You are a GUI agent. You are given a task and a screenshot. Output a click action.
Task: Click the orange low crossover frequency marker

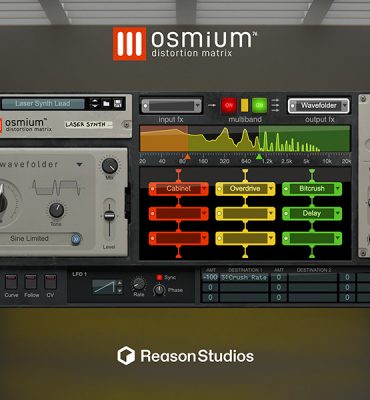(187, 156)
